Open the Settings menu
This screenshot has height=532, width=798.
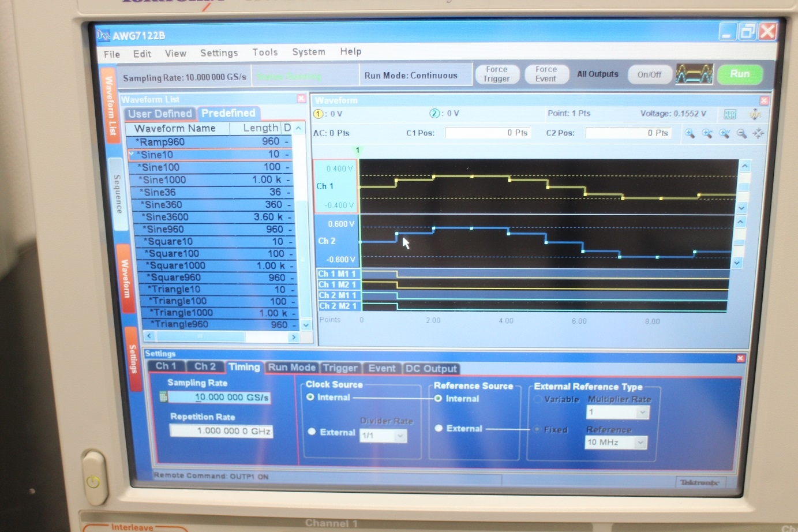coord(219,53)
